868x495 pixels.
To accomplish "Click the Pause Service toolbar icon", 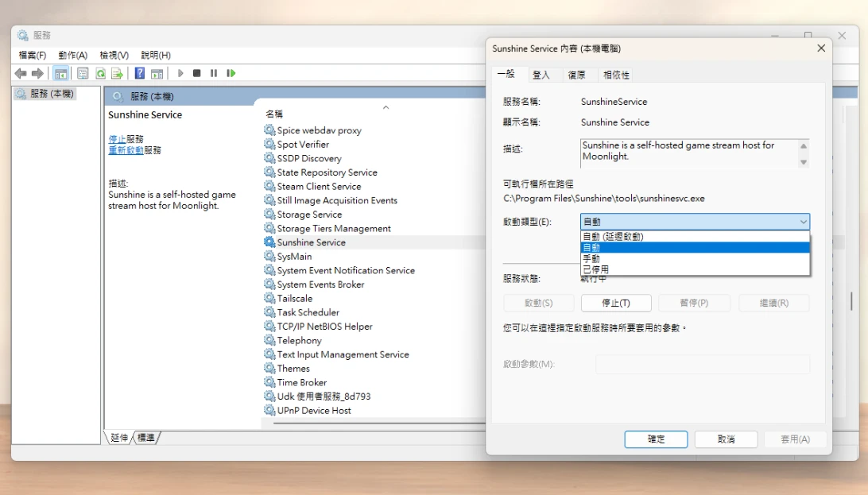I will (214, 73).
